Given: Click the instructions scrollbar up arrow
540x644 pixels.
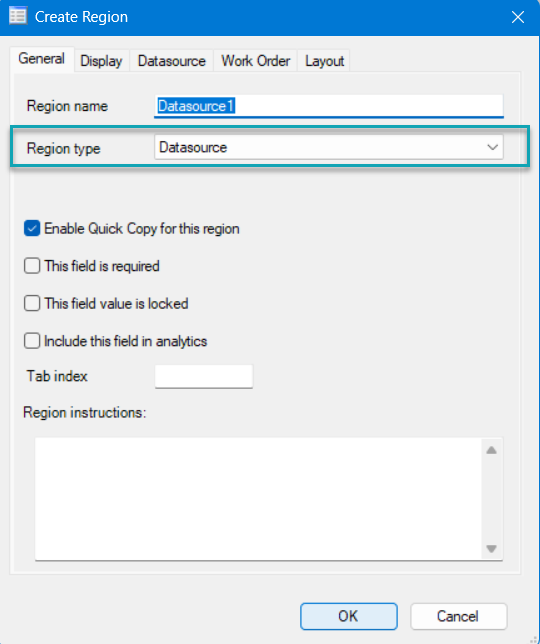Looking at the screenshot, I should pyautogui.click(x=492, y=450).
